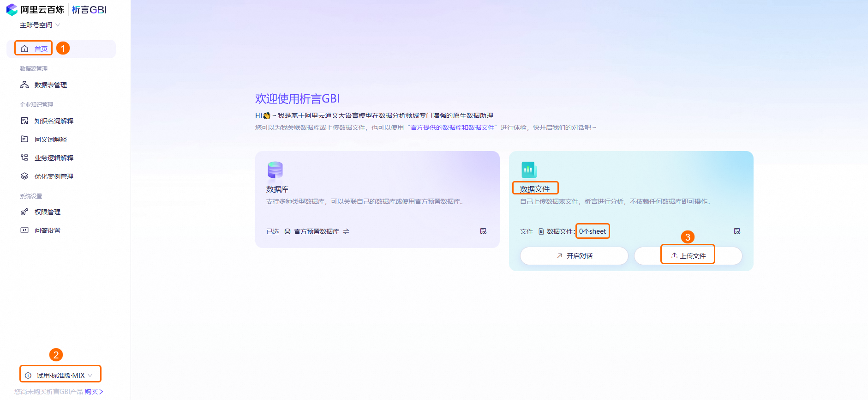
Task: Click the 官方提供的数据库和数据文件 link
Action: (x=452, y=127)
